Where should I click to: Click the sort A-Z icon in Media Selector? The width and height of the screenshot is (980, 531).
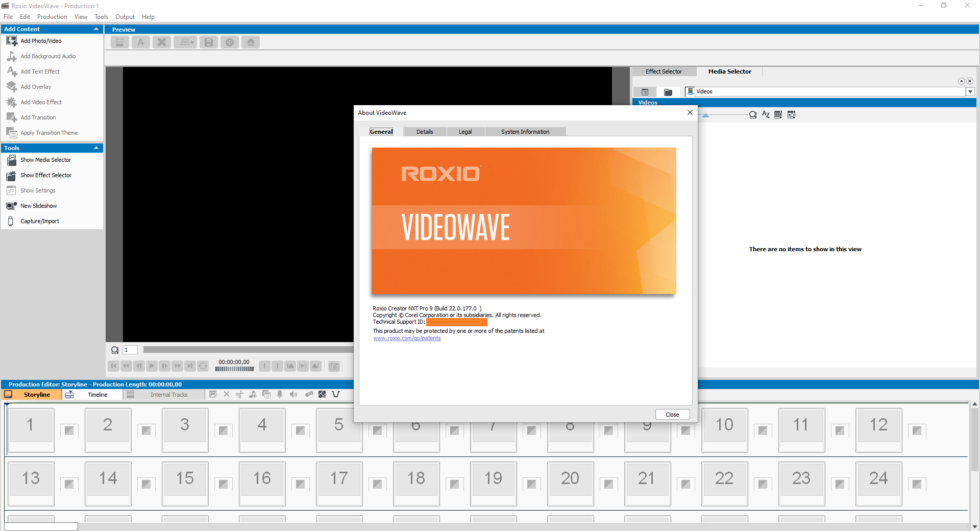pos(766,115)
